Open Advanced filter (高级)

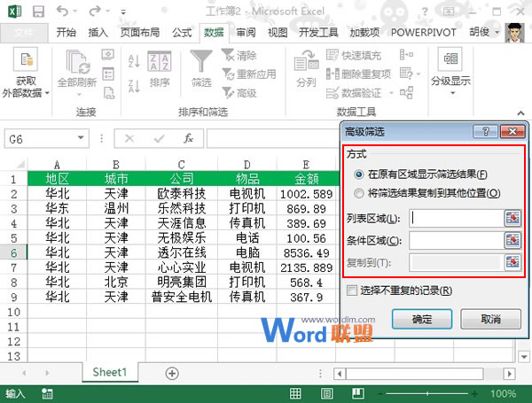tap(239, 93)
